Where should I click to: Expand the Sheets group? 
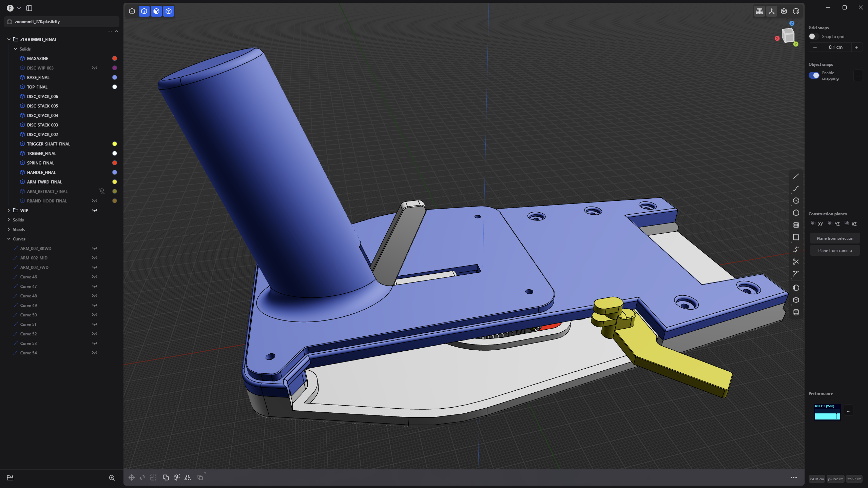pyautogui.click(x=9, y=229)
